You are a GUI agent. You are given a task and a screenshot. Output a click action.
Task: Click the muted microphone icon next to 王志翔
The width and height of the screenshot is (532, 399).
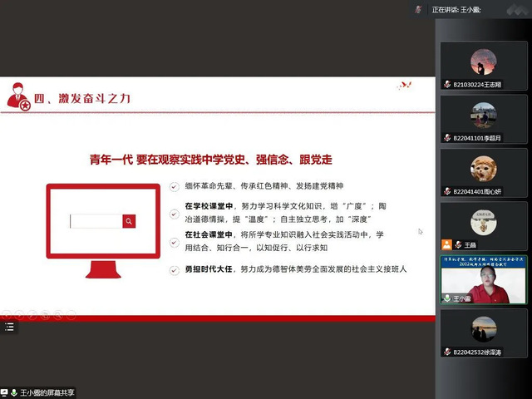447,84
